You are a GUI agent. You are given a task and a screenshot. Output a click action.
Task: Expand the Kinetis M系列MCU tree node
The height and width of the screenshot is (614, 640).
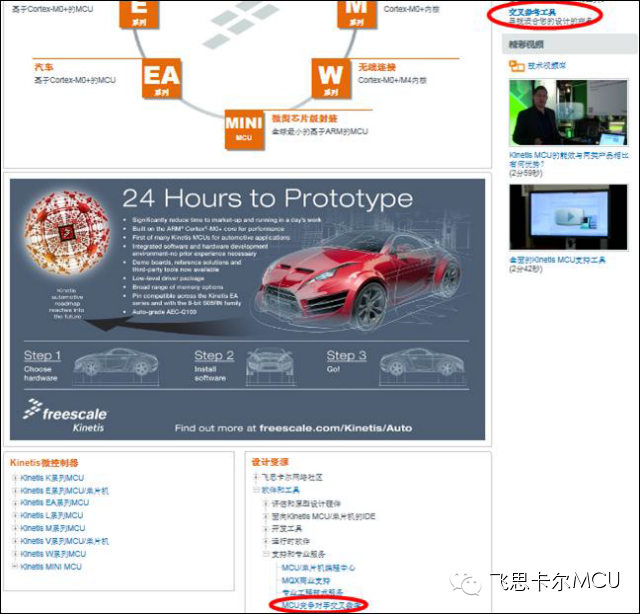15,528
